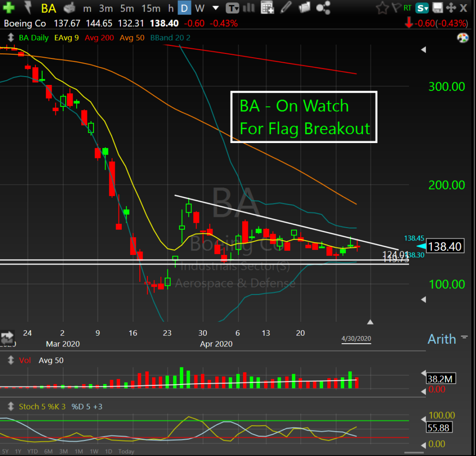Click the Stoch pane up-down arrows
The height and width of the screenshot is (456, 476).
point(11,406)
